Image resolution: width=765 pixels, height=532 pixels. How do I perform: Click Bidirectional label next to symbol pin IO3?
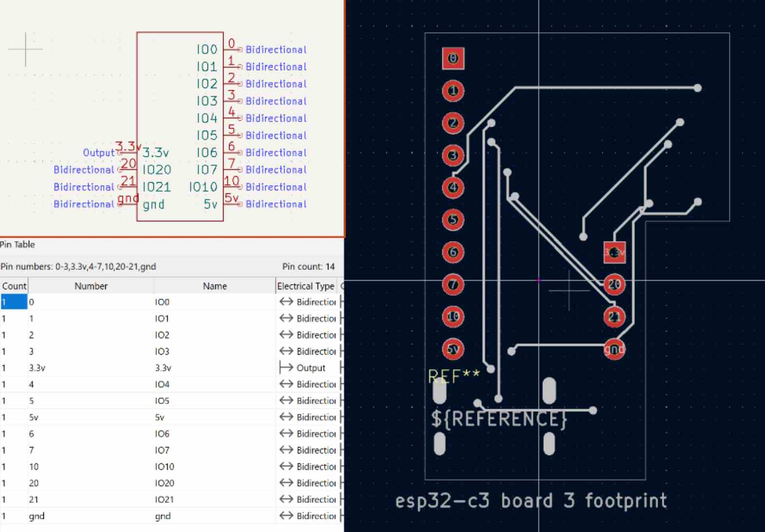click(x=276, y=101)
